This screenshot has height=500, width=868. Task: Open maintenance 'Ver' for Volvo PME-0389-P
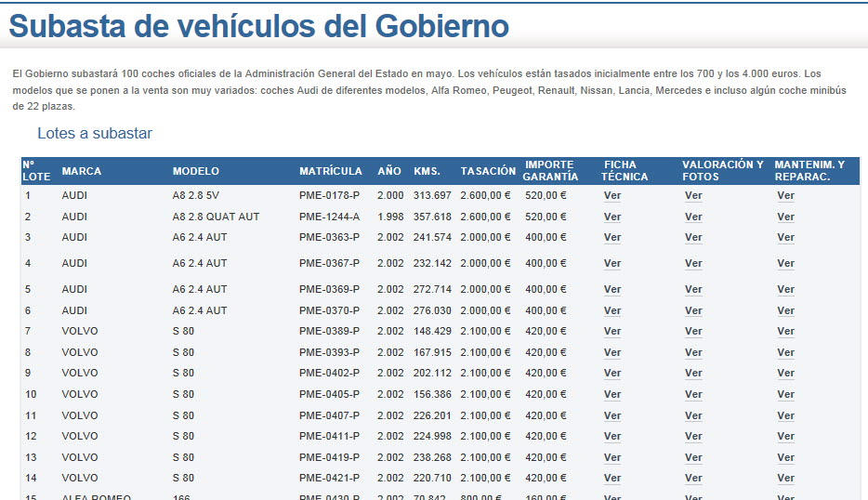(x=785, y=332)
